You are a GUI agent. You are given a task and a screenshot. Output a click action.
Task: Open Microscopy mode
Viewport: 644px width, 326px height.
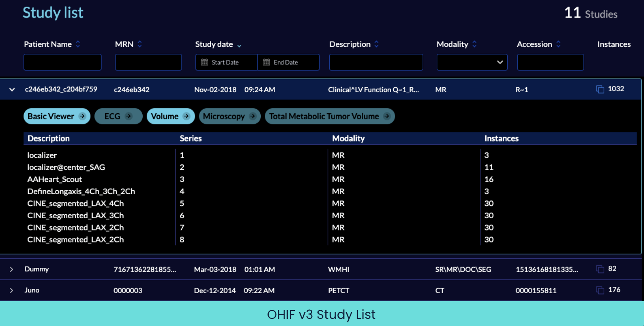pyautogui.click(x=230, y=116)
